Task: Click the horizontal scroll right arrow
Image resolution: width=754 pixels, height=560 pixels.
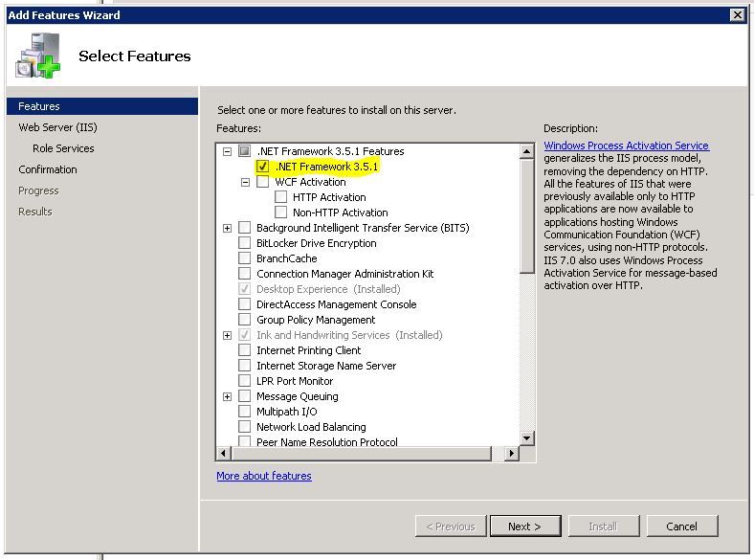Action: (511, 453)
